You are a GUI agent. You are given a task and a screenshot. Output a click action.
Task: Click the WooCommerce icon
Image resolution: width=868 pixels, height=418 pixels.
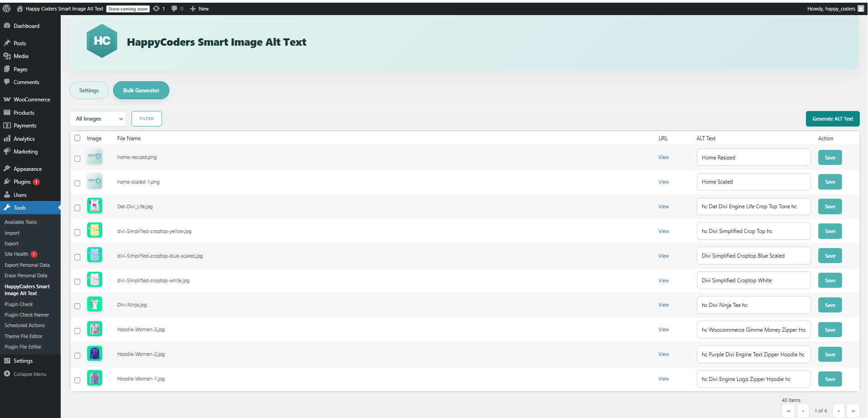[x=7, y=99]
